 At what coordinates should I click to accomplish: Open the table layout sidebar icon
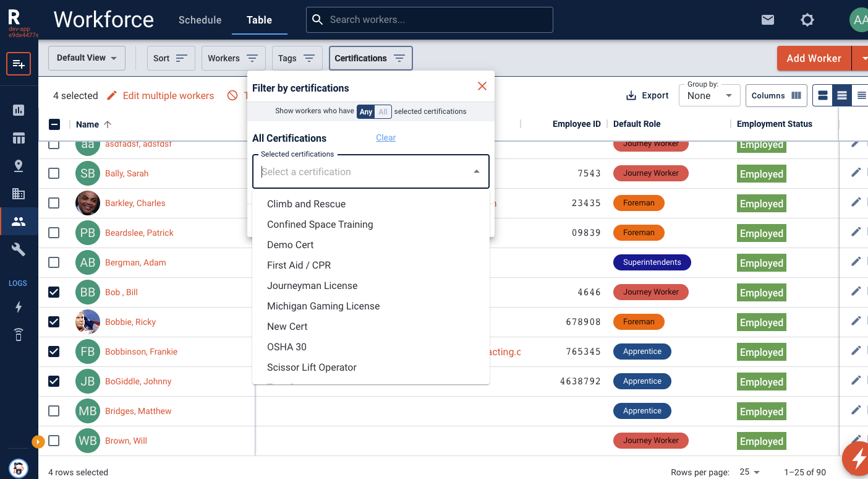click(x=19, y=138)
